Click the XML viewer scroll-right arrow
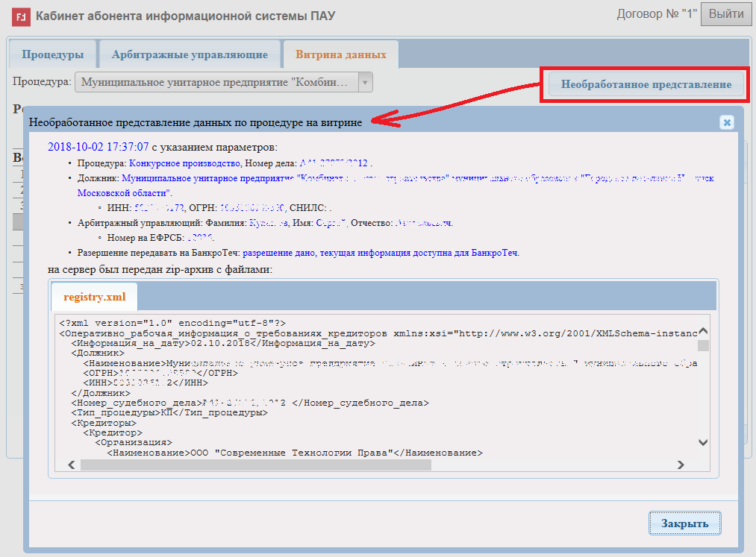756x557 pixels. coord(681,465)
